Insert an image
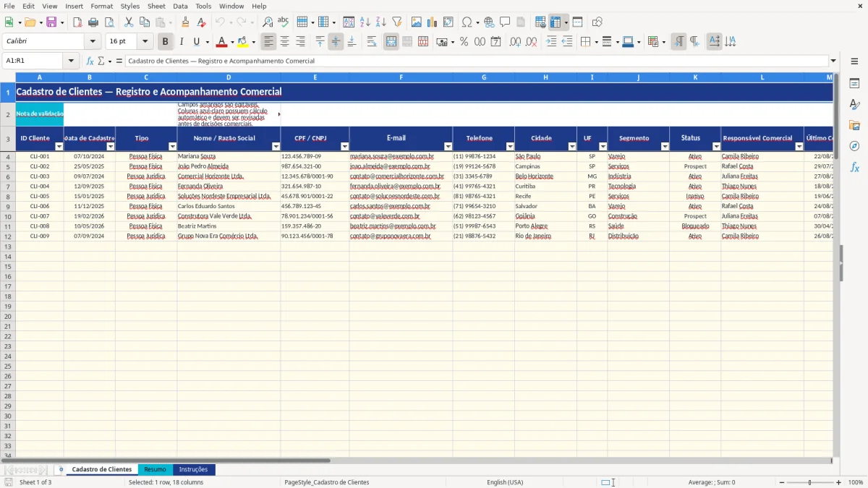This screenshot has height=488, width=868. click(417, 22)
